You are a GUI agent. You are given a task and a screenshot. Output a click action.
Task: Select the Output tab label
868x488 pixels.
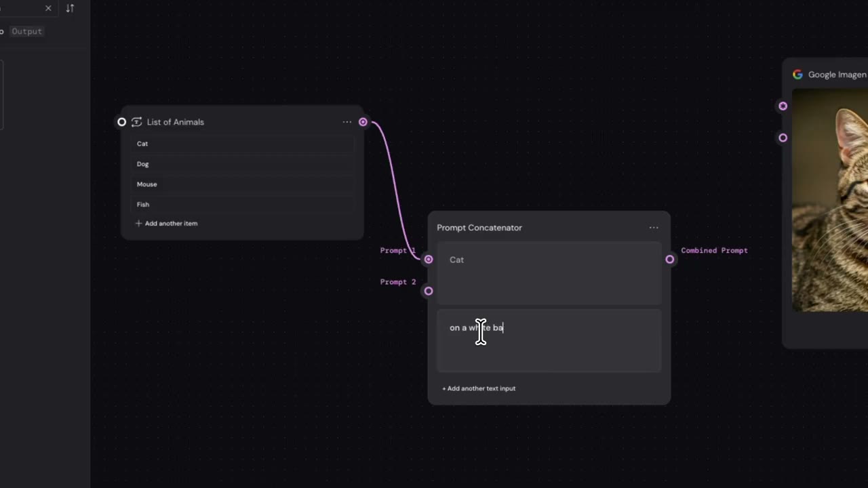click(x=26, y=31)
